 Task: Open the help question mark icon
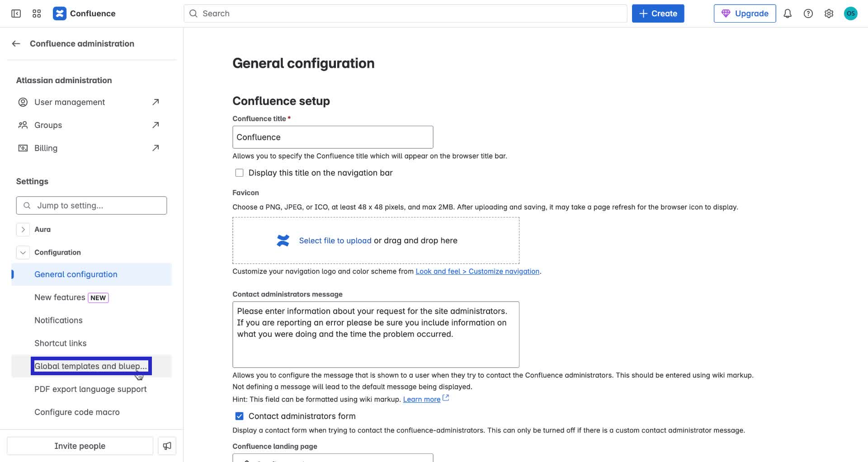808,14
